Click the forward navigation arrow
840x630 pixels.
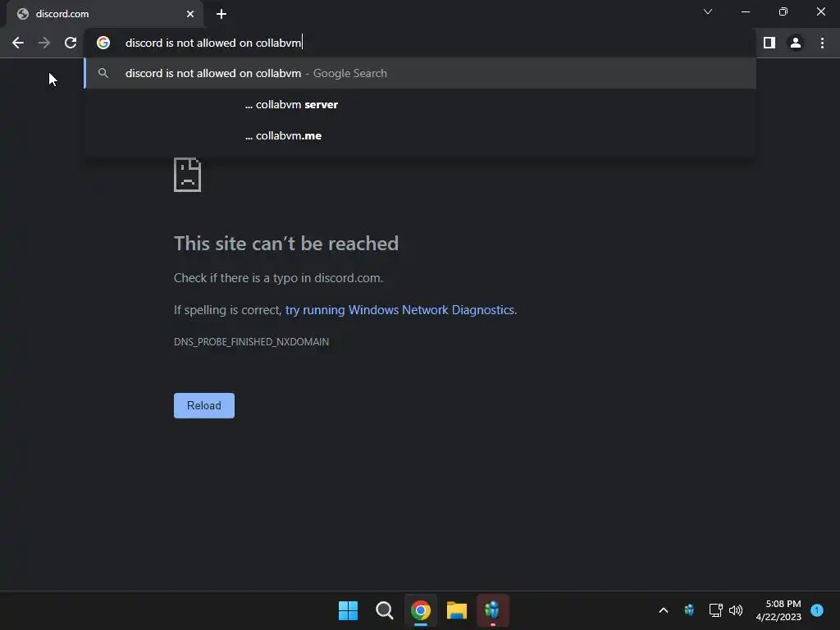[x=44, y=43]
